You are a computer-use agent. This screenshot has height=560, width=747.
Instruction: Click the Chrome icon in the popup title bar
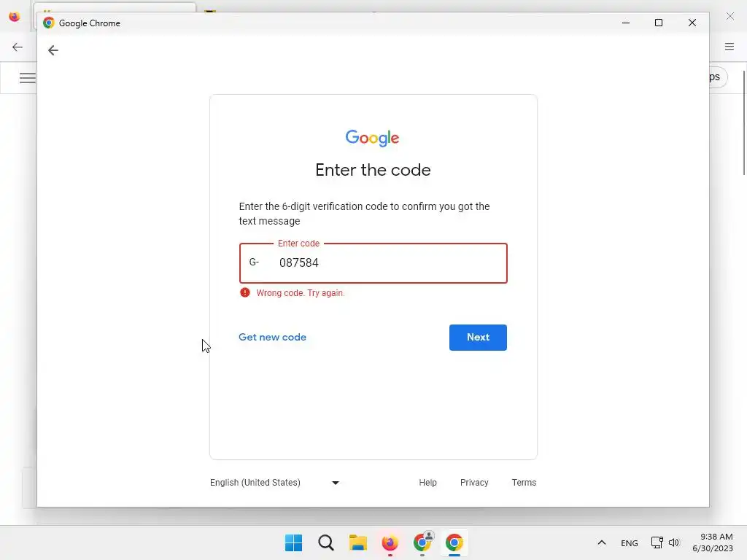pyautogui.click(x=49, y=23)
